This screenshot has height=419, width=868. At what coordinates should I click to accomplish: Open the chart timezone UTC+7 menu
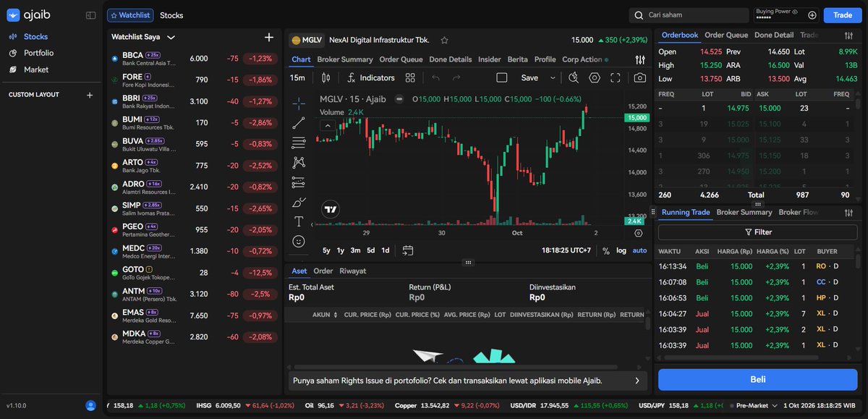(x=566, y=250)
